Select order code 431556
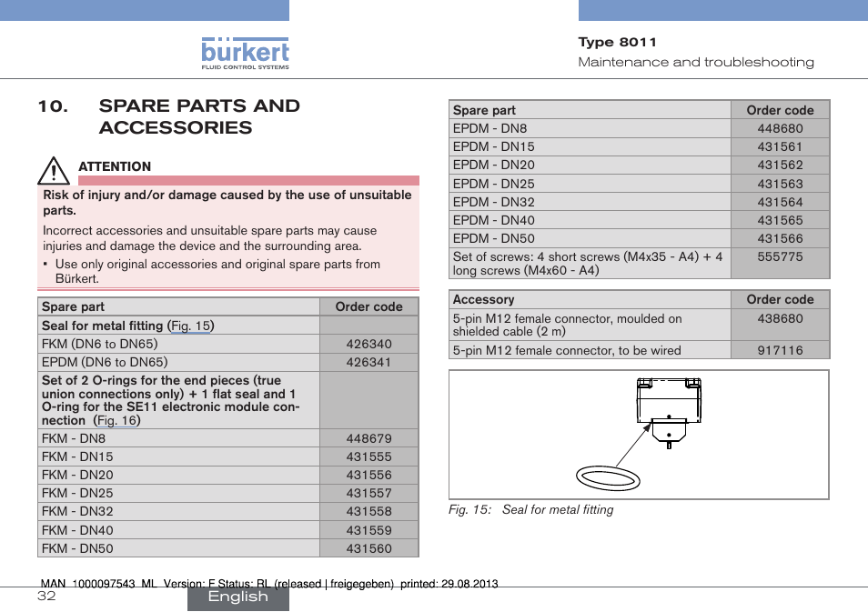The image size is (868, 612). [x=368, y=475]
